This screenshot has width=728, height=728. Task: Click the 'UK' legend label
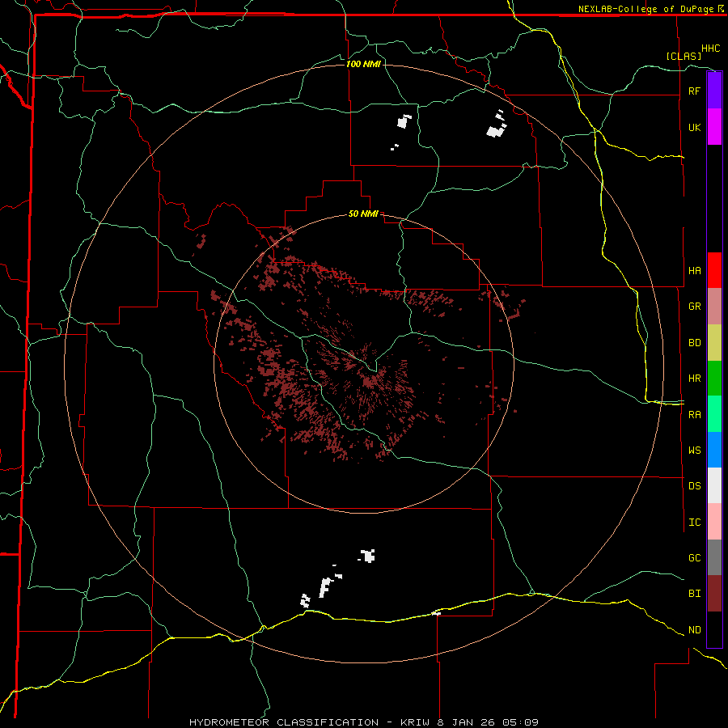click(x=694, y=127)
